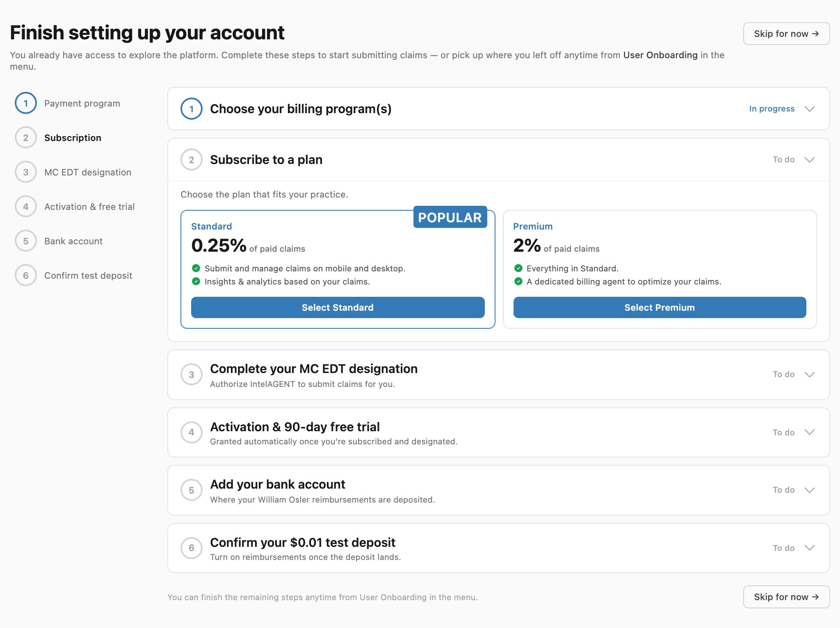Image resolution: width=840 pixels, height=628 pixels.
Task: Click the 2% price on Premium plan
Action: point(527,246)
